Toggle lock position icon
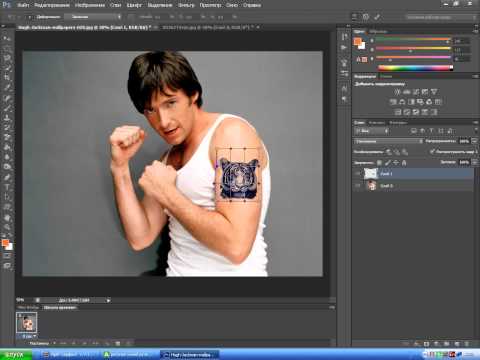The height and width of the screenshot is (360, 480). tap(396, 163)
